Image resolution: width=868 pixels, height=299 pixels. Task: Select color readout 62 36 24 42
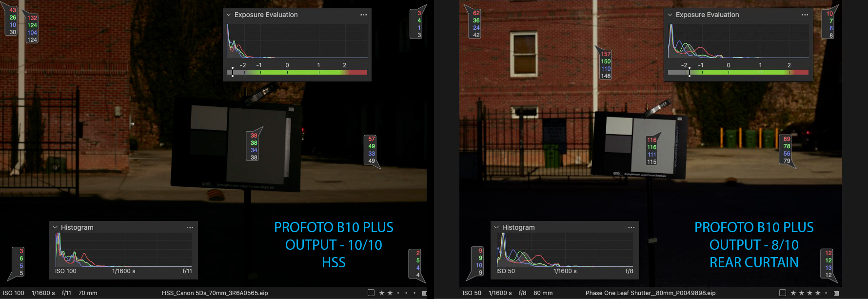click(x=474, y=23)
